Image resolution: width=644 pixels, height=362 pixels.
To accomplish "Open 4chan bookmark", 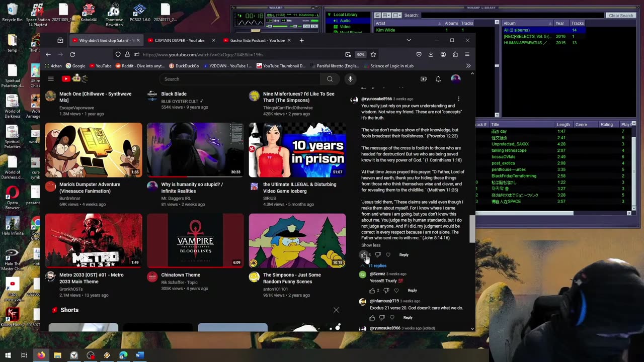I will click(53, 66).
